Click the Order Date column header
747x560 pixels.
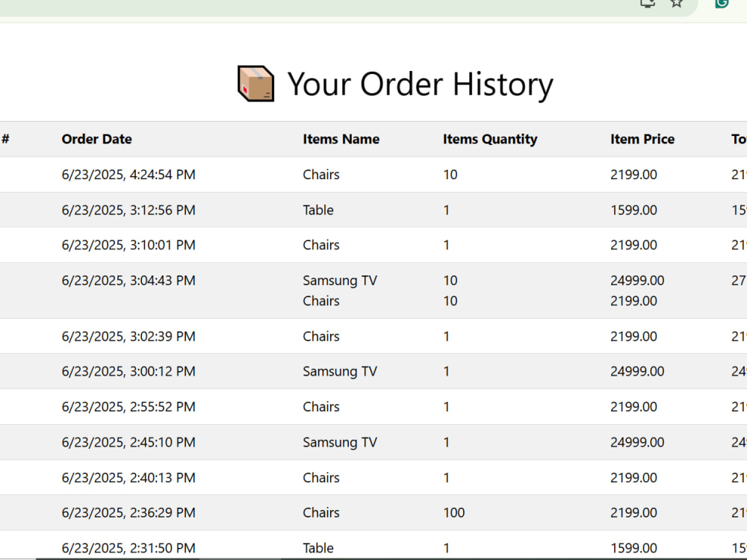(x=96, y=139)
